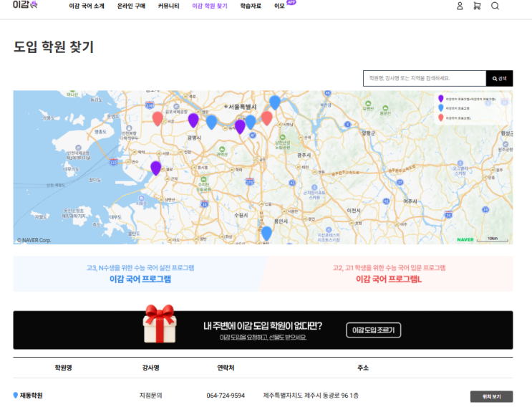532x407 pixels.
Task: Click the address 제주특별자치도 제주시 동광로 96 1층
Action: (x=311, y=396)
